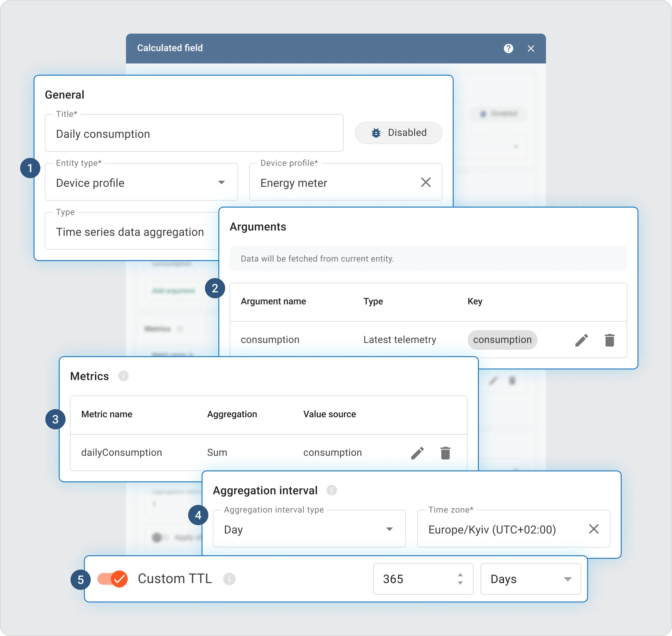672x636 pixels.
Task: Click the Type field showing time series aggregation
Action: (130, 232)
